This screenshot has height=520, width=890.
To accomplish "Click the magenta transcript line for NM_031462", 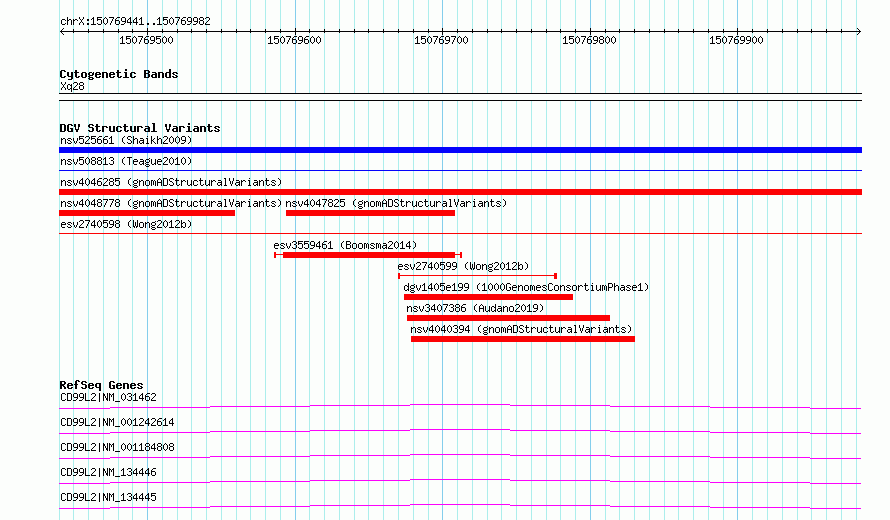I will point(460,406).
